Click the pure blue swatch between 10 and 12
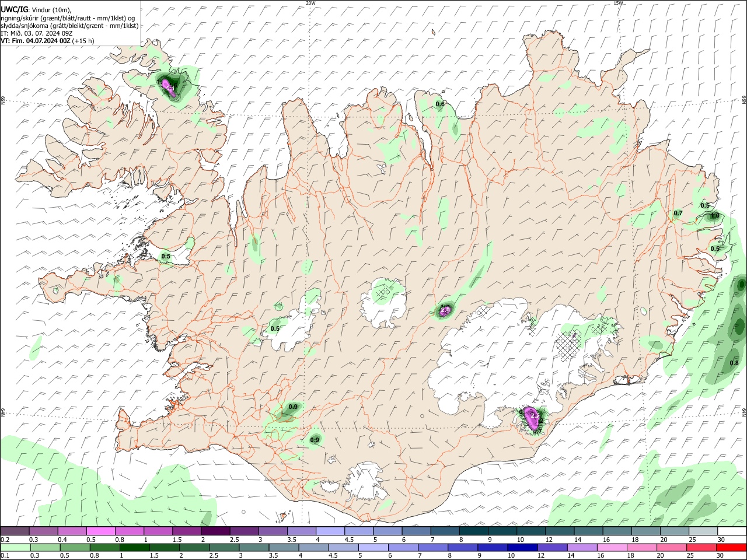Image resolution: width=747 pixels, height=560 pixels. [x=522, y=547]
